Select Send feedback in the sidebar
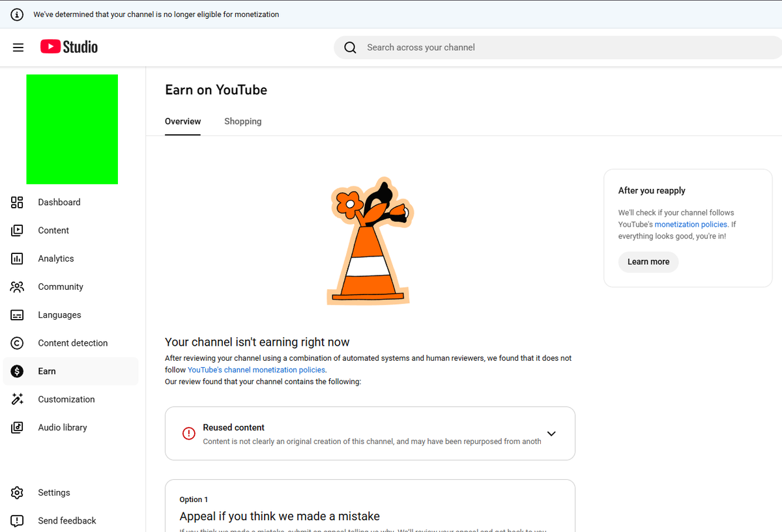 click(x=70, y=521)
